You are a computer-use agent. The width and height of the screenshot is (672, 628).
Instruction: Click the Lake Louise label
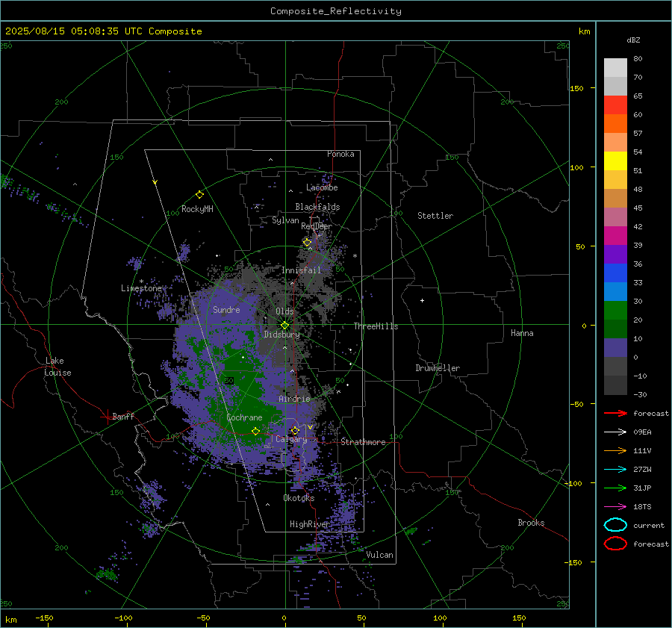pos(57,367)
